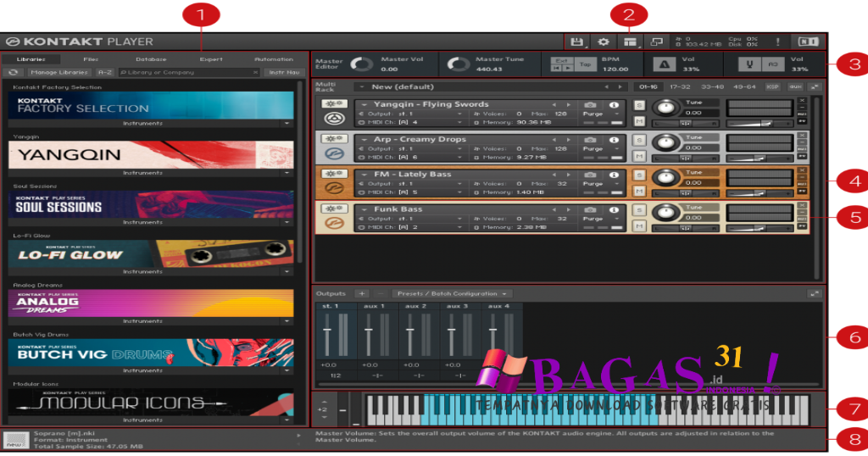Click the A-Z sort button
Viewport: 868px width, 456px height.
click(x=104, y=73)
